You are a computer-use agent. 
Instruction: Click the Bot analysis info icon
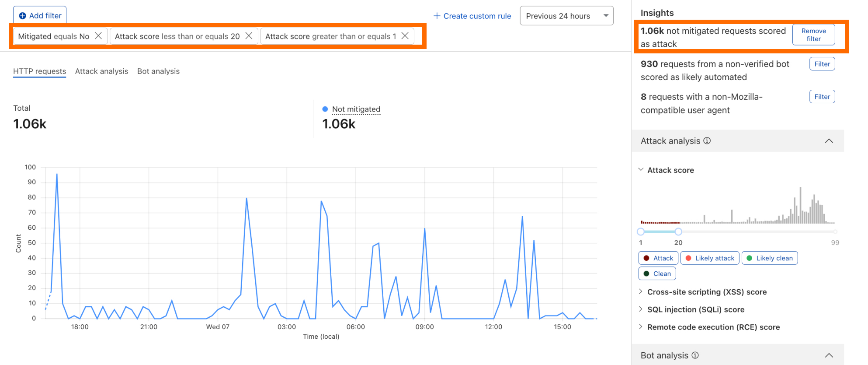(x=695, y=355)
